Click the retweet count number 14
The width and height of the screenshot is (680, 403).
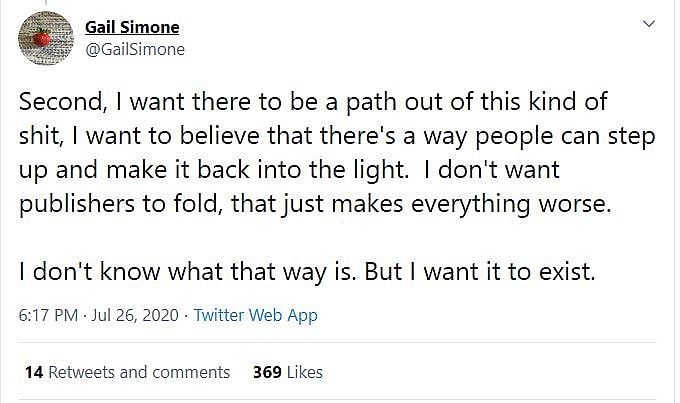pyautogui.click(x=33, y=372)
